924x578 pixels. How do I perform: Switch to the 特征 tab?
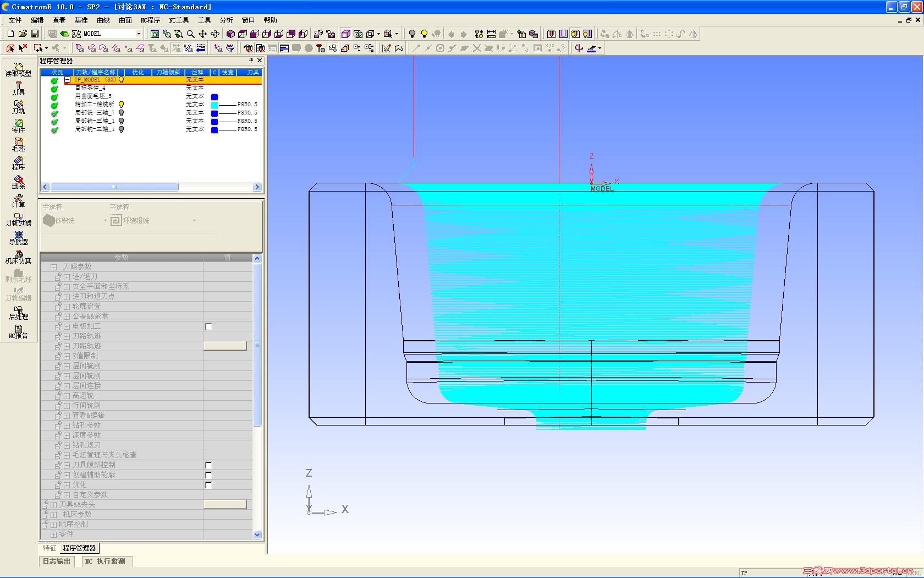click(50, 548)
